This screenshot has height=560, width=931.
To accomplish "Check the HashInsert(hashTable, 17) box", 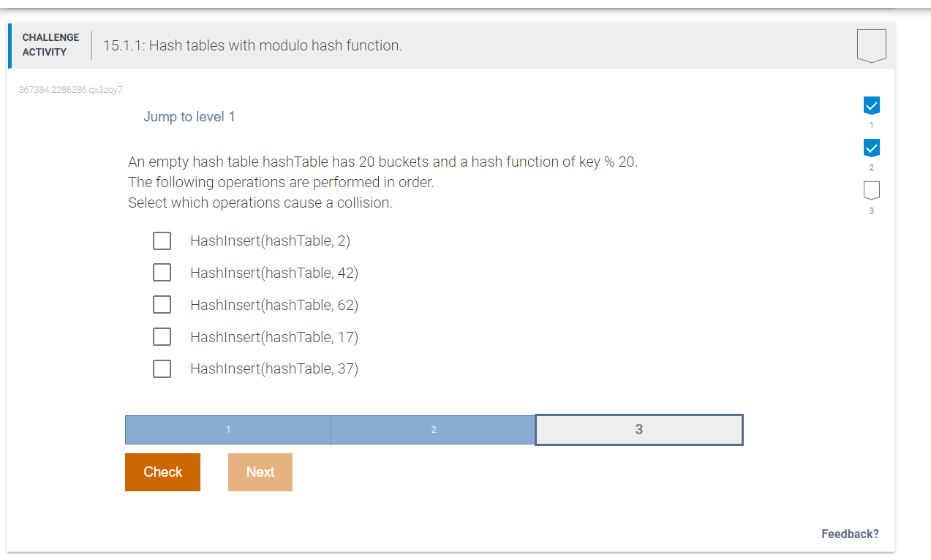I will tap(162, 336).
